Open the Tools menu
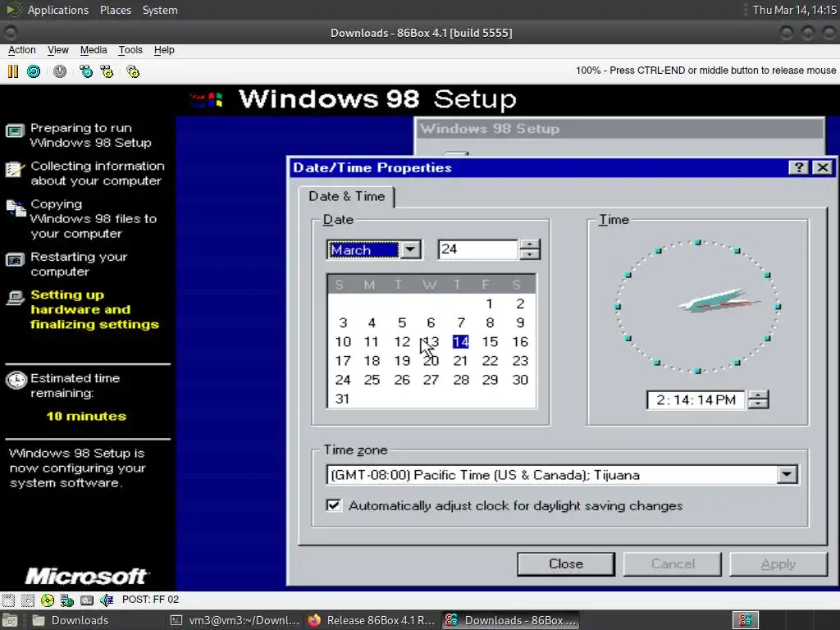Screen dimensions: 840x630 pos(130,50)
